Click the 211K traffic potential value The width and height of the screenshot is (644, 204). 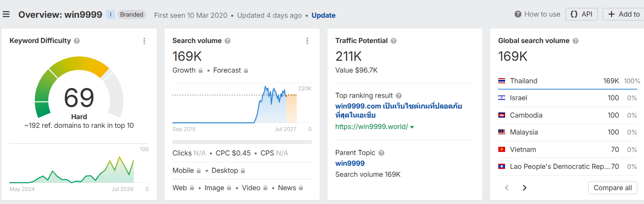pos(348,56)
